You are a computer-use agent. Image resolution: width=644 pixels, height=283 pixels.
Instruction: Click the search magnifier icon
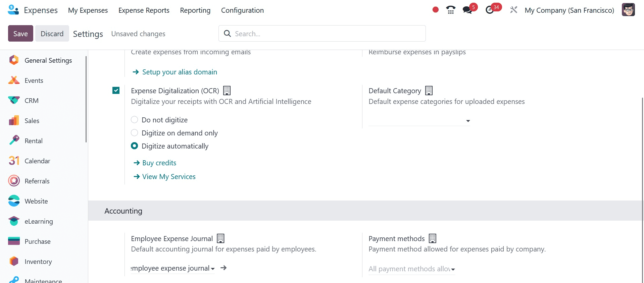(227, 34)
